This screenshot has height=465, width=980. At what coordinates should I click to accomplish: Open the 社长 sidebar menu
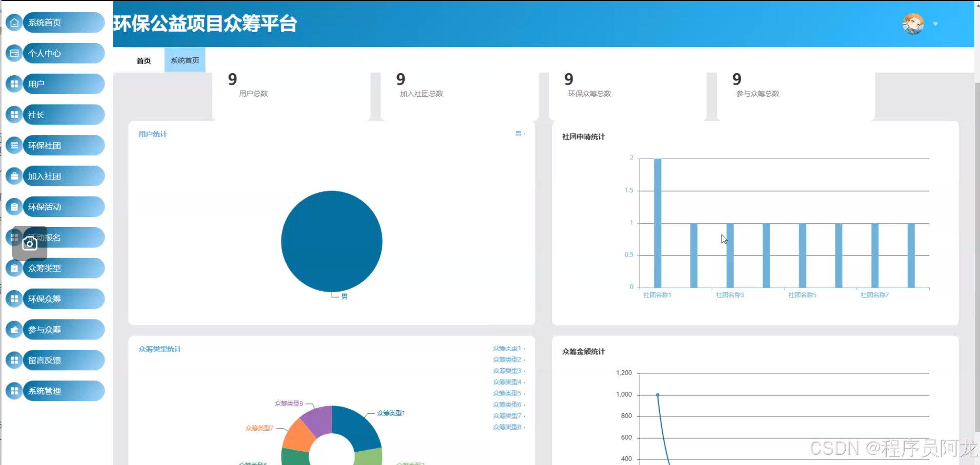[64, 115]
